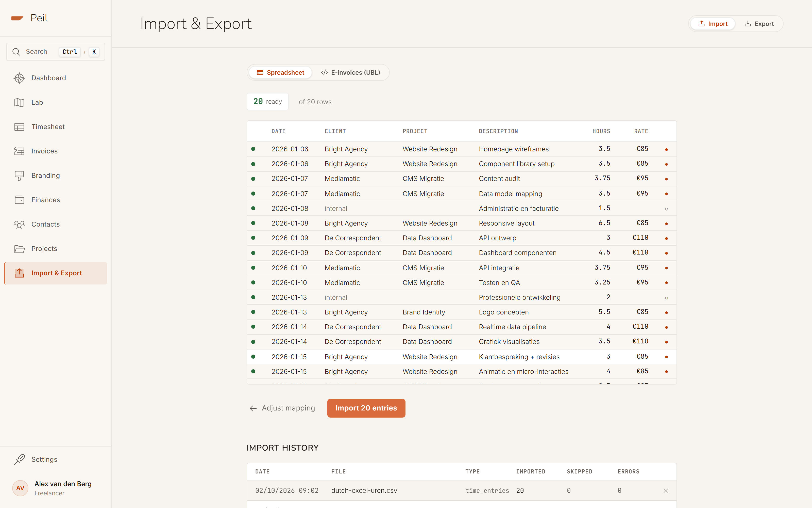
Task: Remove the dutch-excel-uren.csv history entry
Action: (666, 490)
